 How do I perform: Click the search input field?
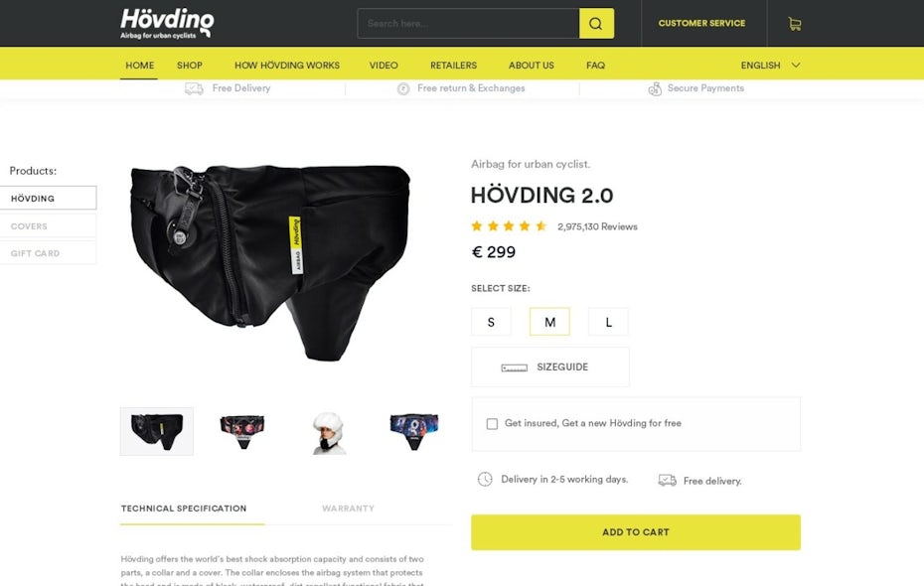click(468, 24)
